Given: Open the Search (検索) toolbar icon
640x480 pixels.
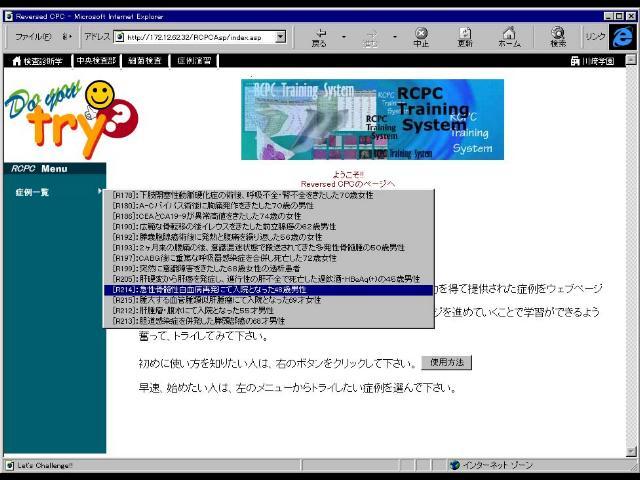Looking at the screenshot, I should [x=558, y=37].
